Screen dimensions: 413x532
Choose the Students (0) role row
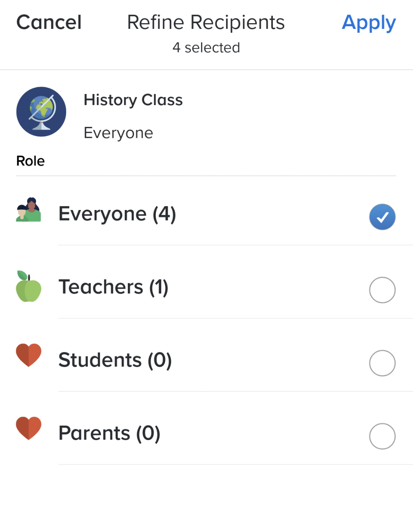pyautogui.click(x=115, y=360)
